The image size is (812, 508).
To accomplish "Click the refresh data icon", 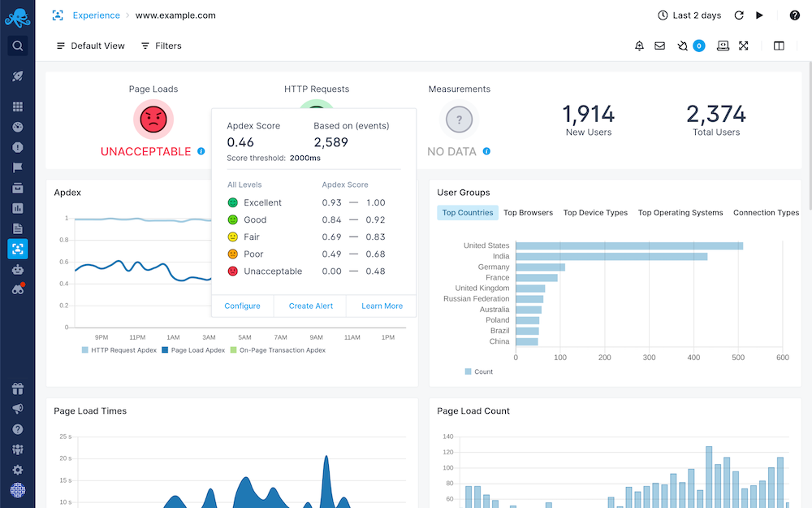I will 739,15.
